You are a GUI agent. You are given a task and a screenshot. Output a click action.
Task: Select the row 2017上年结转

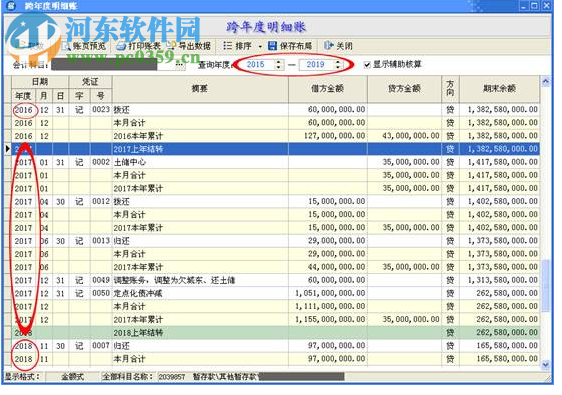[276, 149]
